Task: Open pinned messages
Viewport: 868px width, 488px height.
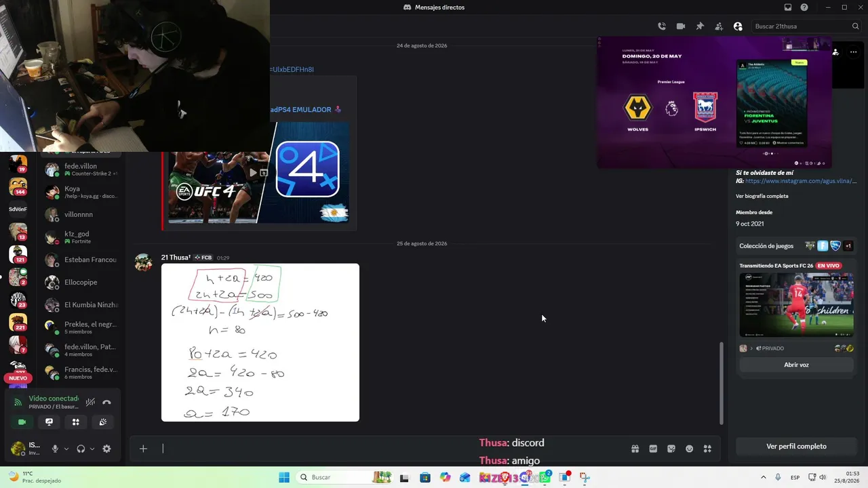Action: [700, 26]
